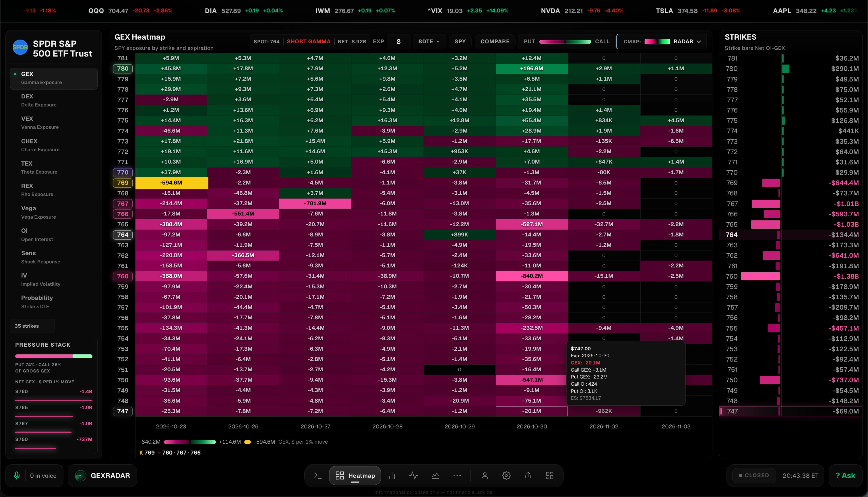The image size is (868, 497).
Task: Click the EXP count field showing 8
Action: pyautogui.click(x=398, y=42)
